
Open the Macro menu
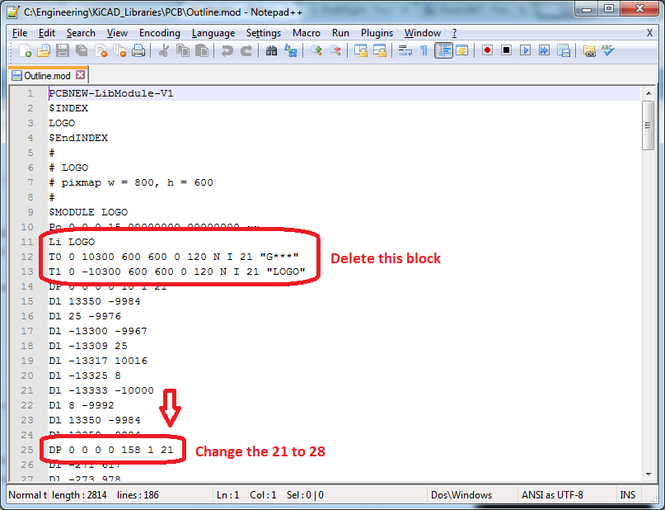coord(306,33)
